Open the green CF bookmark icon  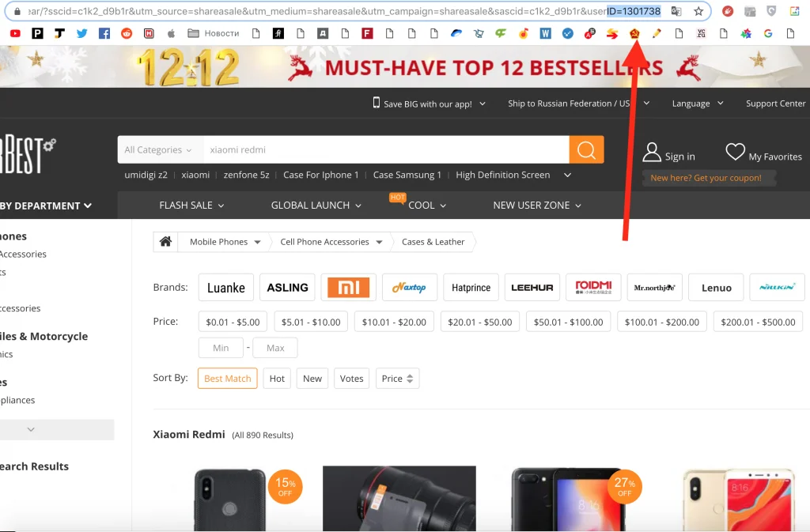(x=501, y=33)
